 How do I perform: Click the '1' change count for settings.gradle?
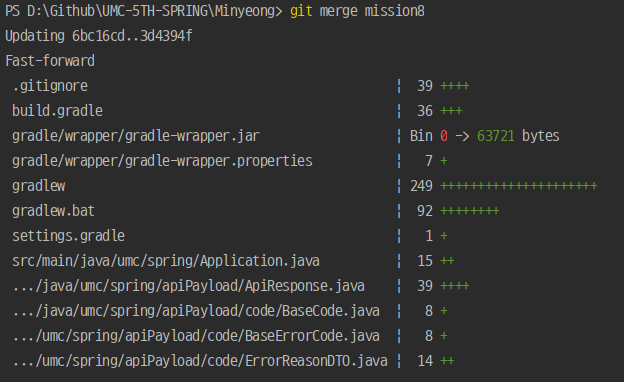pyautogui.click(x=429, y=236)
